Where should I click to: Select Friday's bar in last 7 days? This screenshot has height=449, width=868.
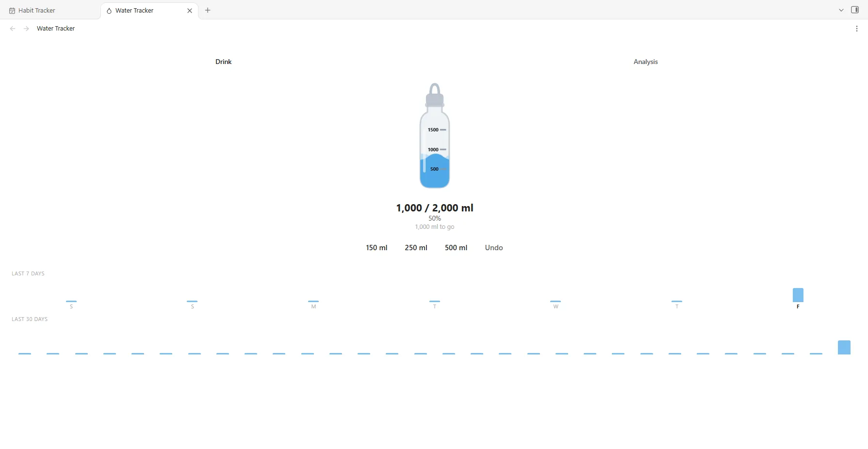pyautogui.click(x=798, y=295)
